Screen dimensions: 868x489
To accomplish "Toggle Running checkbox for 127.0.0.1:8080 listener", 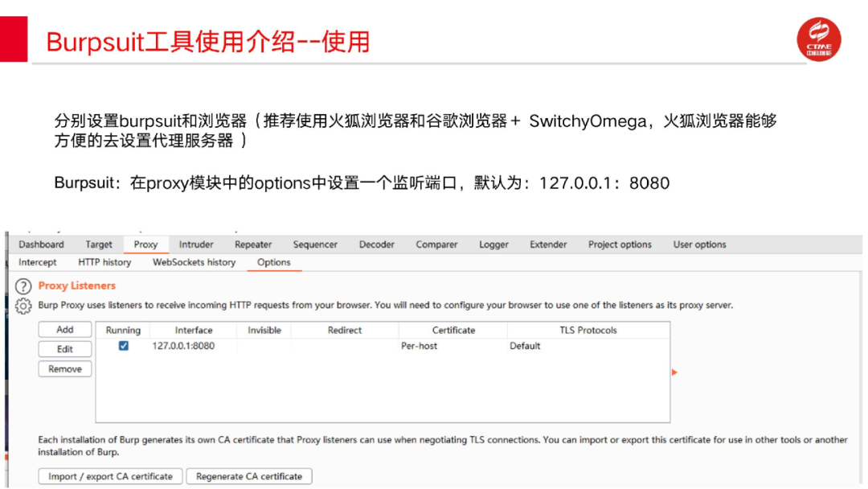I will pyautogui.click(x=124, y=346).
